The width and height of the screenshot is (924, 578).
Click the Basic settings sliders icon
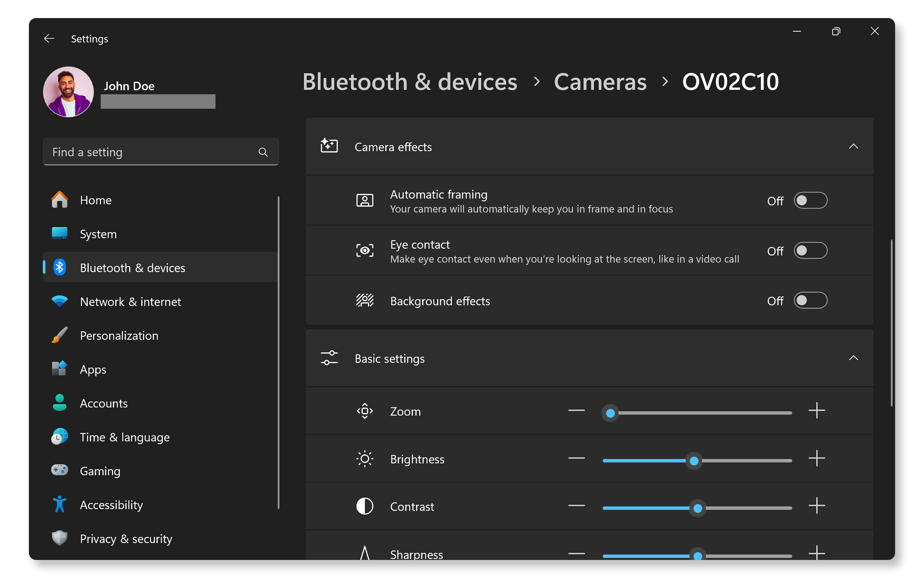point(329,358)
